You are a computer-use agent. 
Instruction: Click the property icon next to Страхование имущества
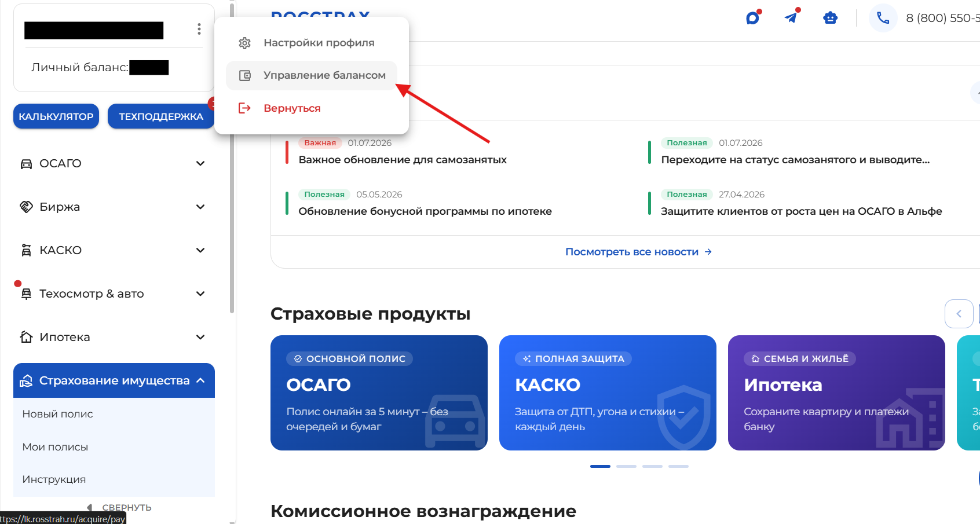click(x=27, y=380)
